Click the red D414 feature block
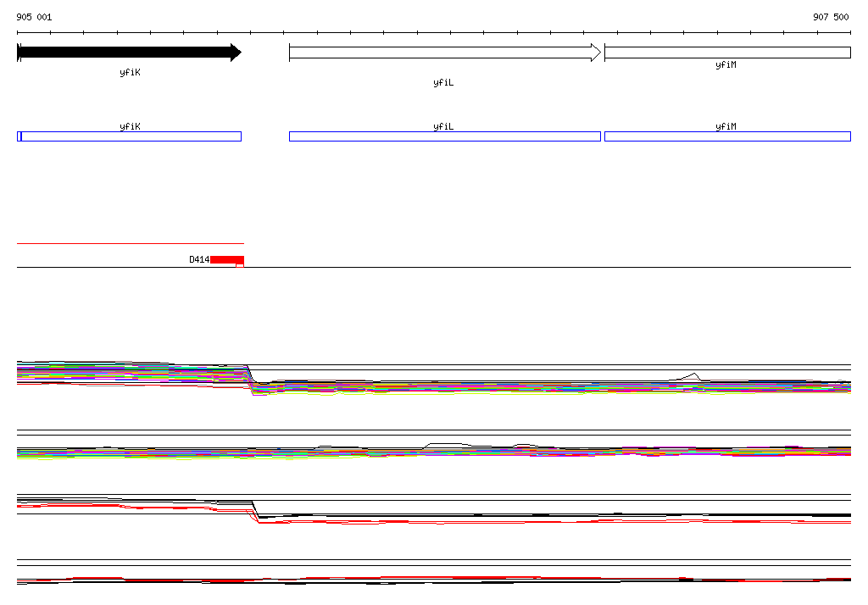 pos(227,261)
